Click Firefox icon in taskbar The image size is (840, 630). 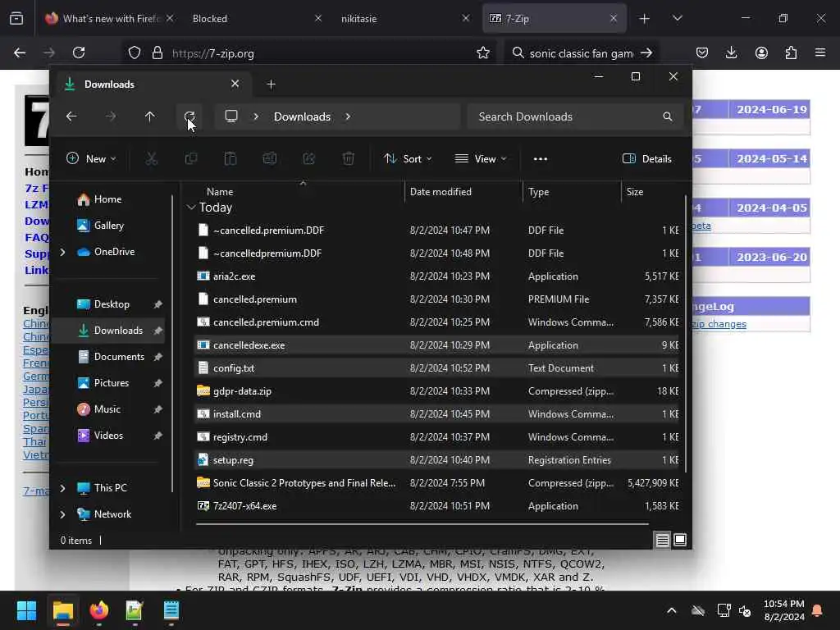(99, 610)
